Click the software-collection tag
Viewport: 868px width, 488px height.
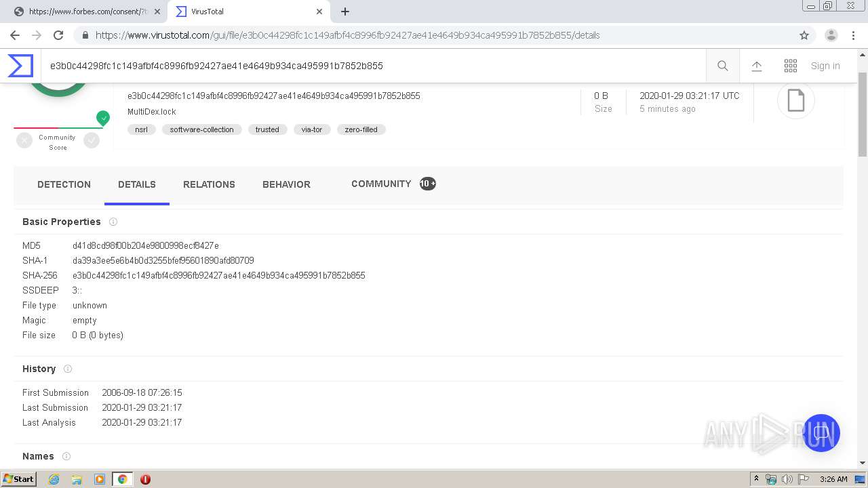[201, 129]
